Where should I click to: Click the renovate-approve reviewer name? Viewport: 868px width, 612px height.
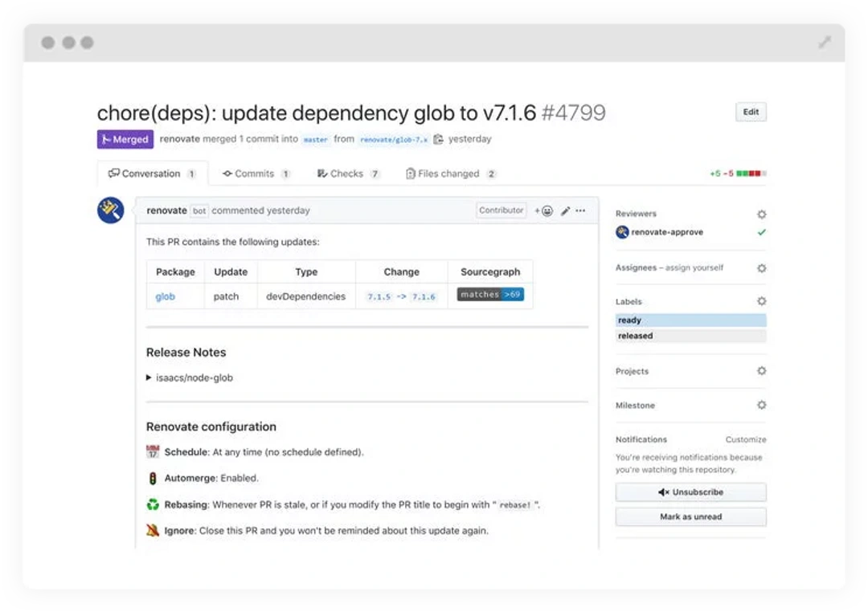[x=667, y=232]
